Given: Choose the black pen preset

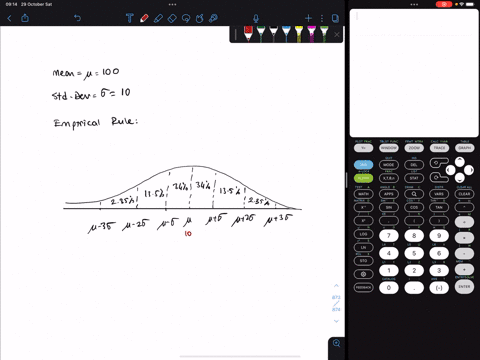Looking at the screenshot, I should tap(273, 34).
